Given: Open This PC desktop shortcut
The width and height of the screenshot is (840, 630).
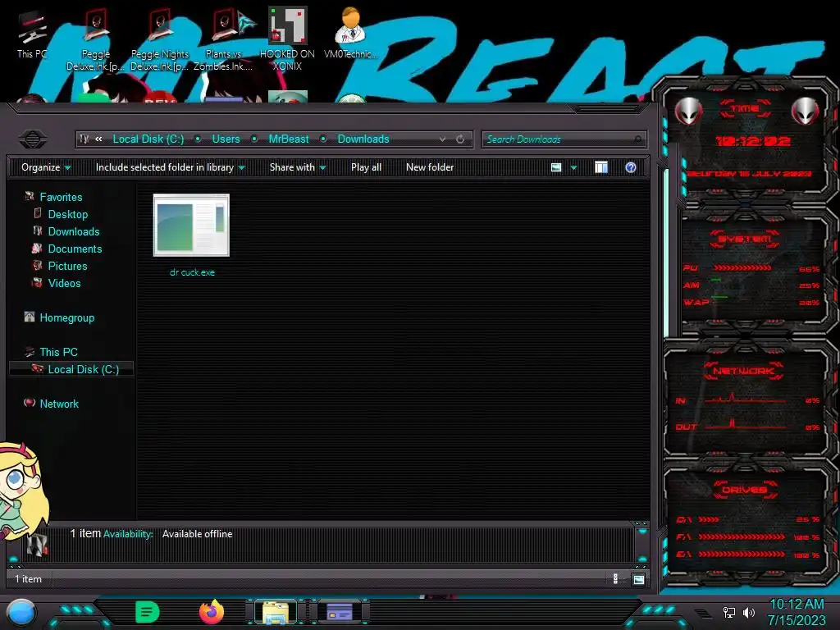Looking at the screenshot, I should (x=32, y=34).
